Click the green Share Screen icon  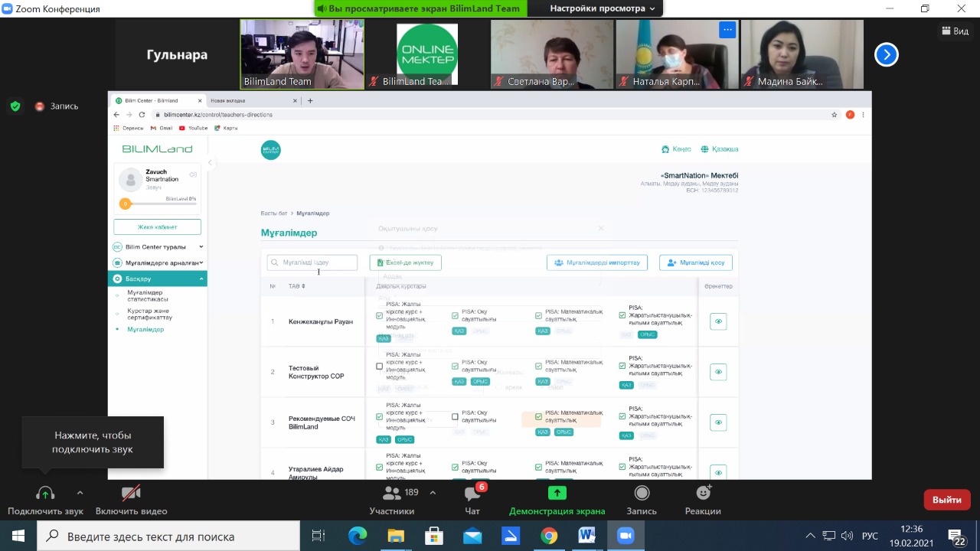tap(557, 494)
